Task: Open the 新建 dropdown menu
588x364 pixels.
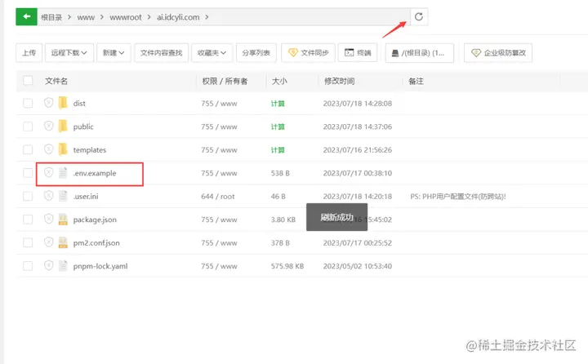Action: [x=114, y=52]
